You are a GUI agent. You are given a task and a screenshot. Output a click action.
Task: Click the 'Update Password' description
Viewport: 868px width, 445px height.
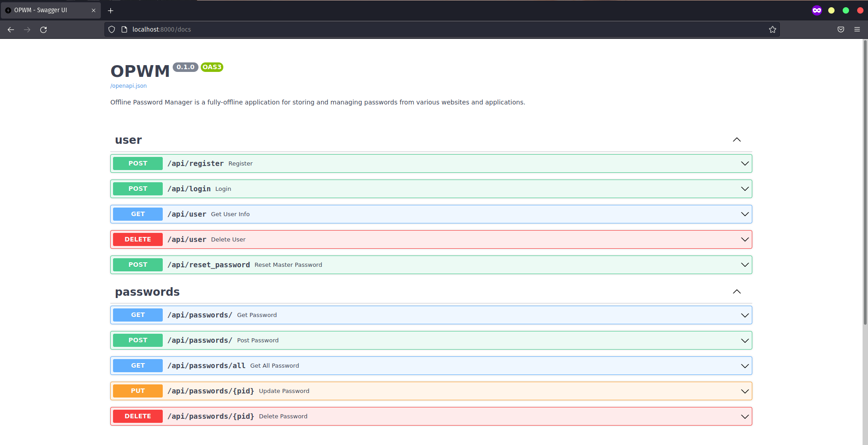click(x=284, y=391)
